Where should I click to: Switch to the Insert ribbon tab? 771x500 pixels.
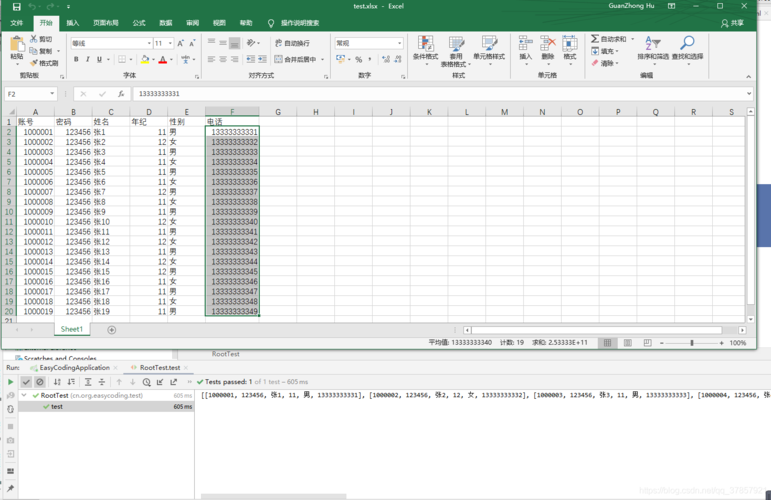(73, 23)
